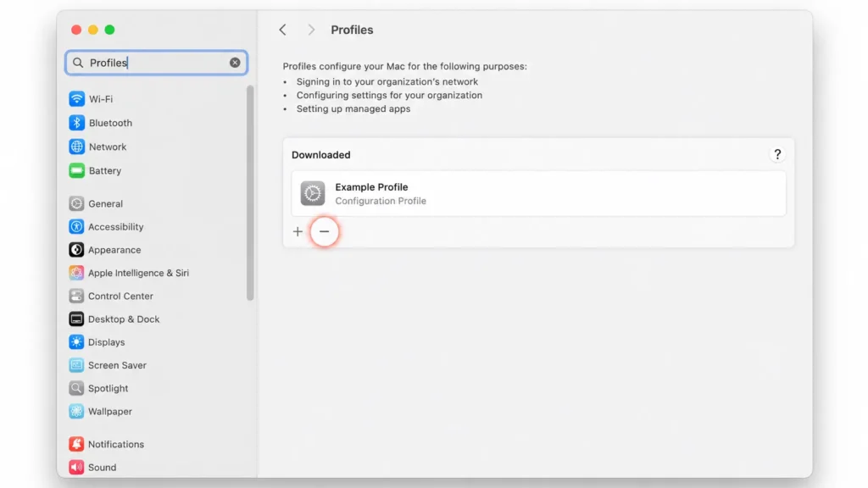Select Desktop & Dock settings

click(114, 319)
